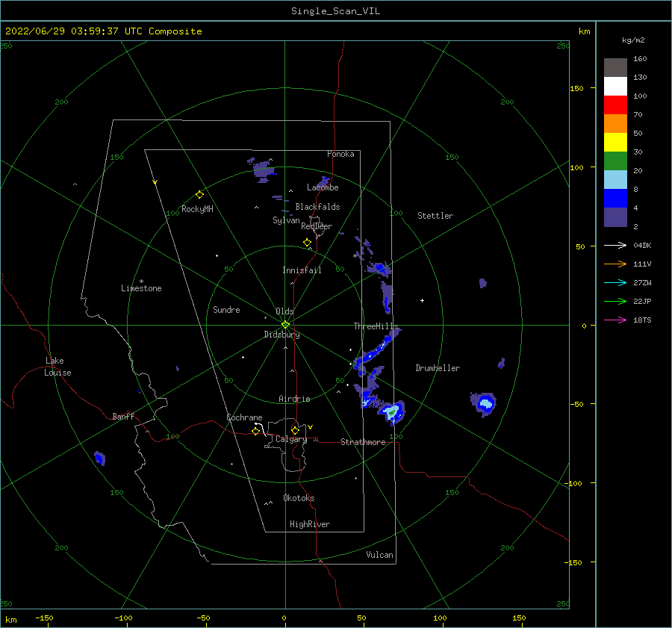Click the Sylvan label
672x628 pixels.
coord(286,220)
